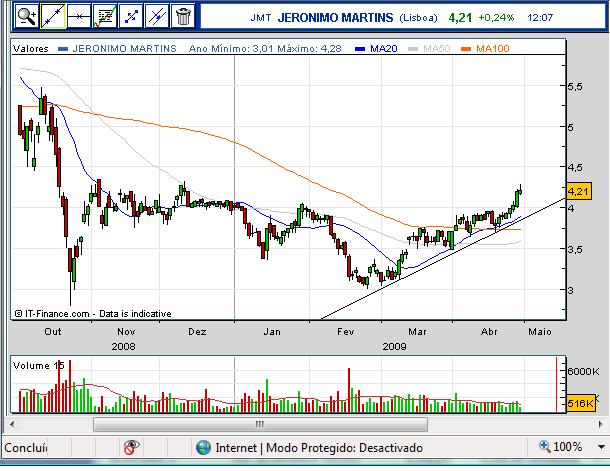Toggle the JERONIMO MARTINS series legend
This screenshot has width=610, height=471.
117,49
